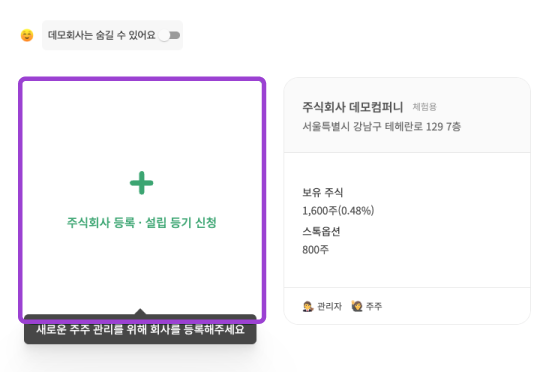Click the 스톡옵션 label
The image size is (551, 373).
[321, 231]
